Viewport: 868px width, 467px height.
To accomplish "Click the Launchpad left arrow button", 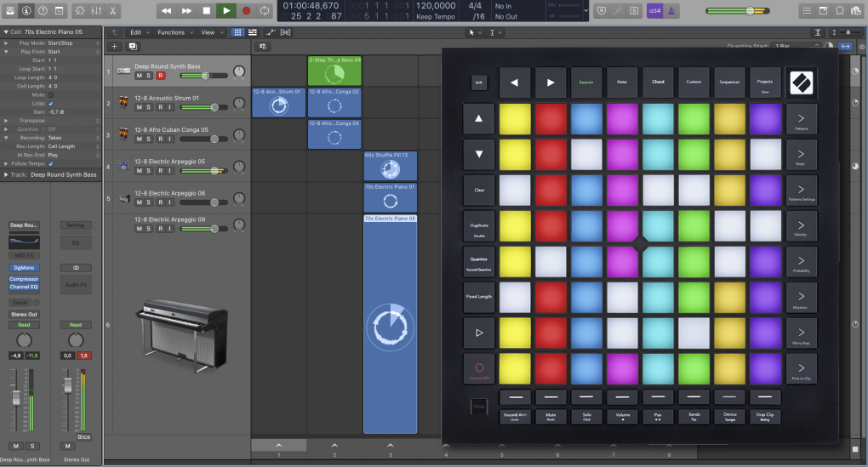I will click(x=515, y=82).
